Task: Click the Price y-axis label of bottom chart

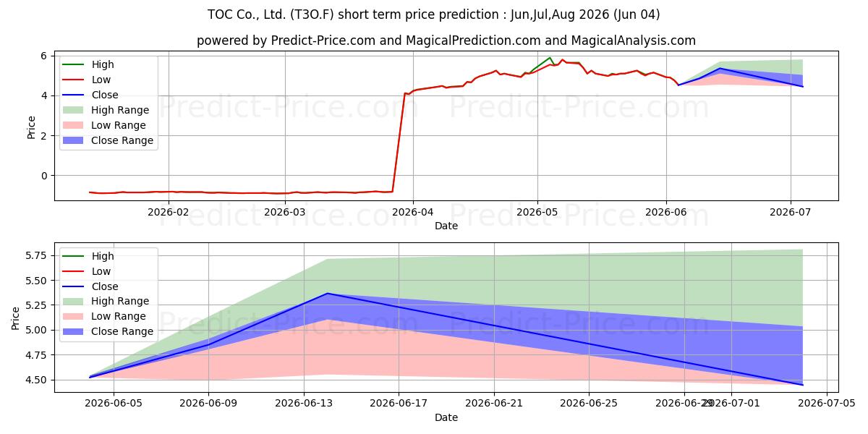Action: (15, 318)
